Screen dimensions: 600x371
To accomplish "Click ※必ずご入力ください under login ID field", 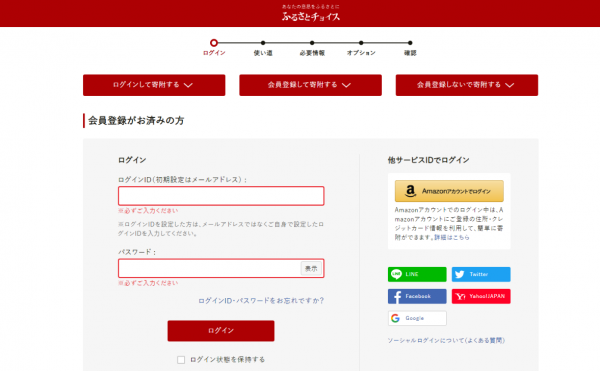I will [x=148, y=211].
